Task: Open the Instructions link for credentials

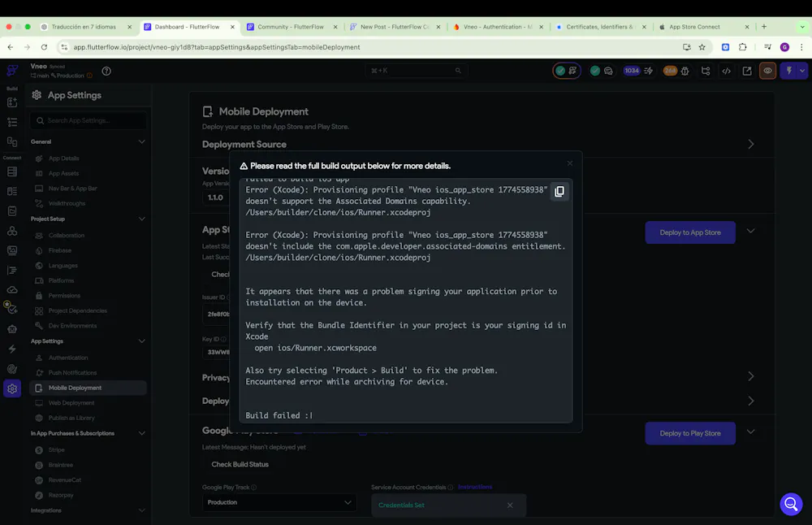Action: coord(475,487)
